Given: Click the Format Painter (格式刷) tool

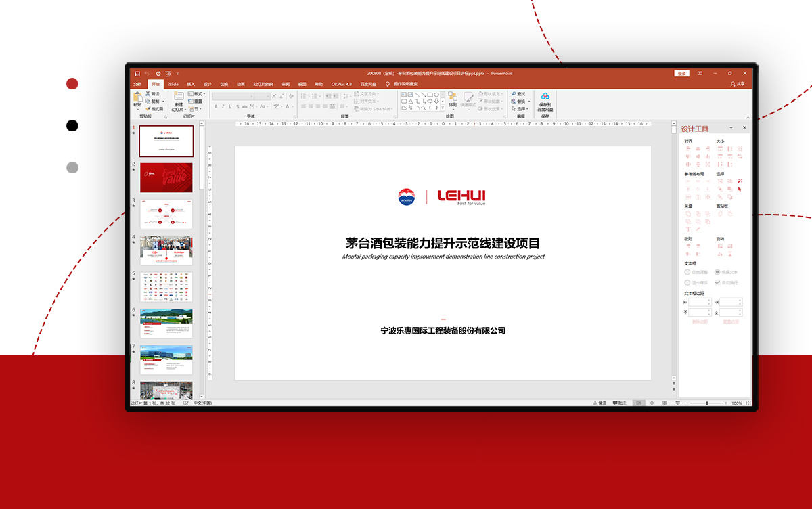Looking at the screenshot, I should point(154,108).
